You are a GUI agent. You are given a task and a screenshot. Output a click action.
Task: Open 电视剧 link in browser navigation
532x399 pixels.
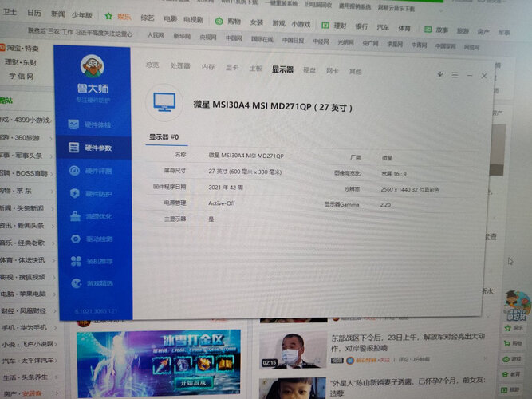click(x=193, y=20)
